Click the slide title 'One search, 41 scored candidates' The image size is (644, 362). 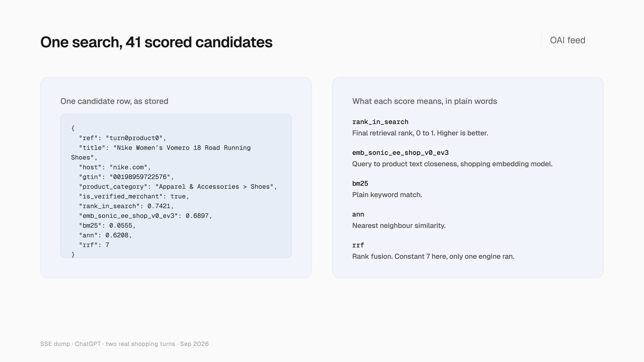156,42
